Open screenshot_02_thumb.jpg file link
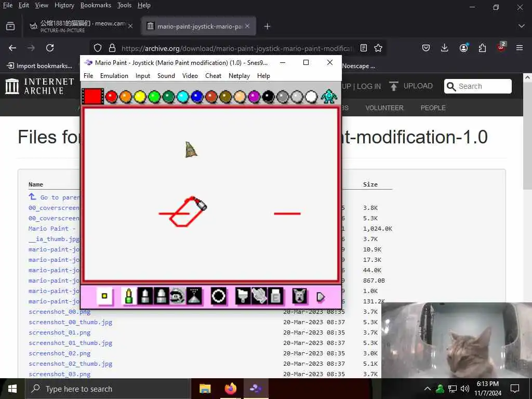532x399 pixels. click(x=70, y=364)
